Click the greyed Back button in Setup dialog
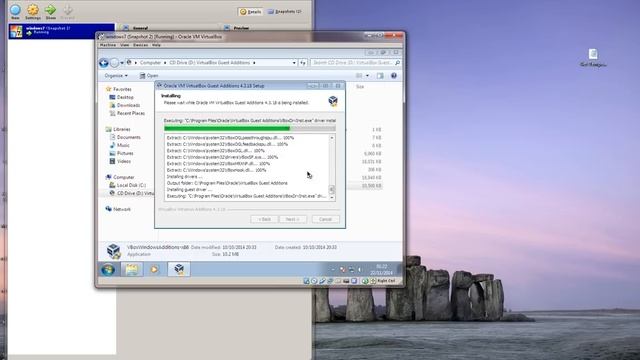 pyautogui.click(x=264, y=219)
